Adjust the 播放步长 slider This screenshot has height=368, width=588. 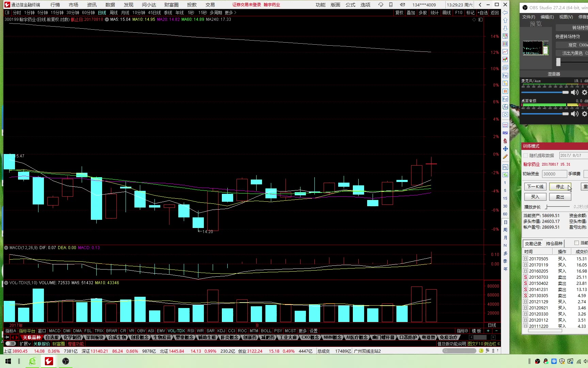[x=558, y=207]
